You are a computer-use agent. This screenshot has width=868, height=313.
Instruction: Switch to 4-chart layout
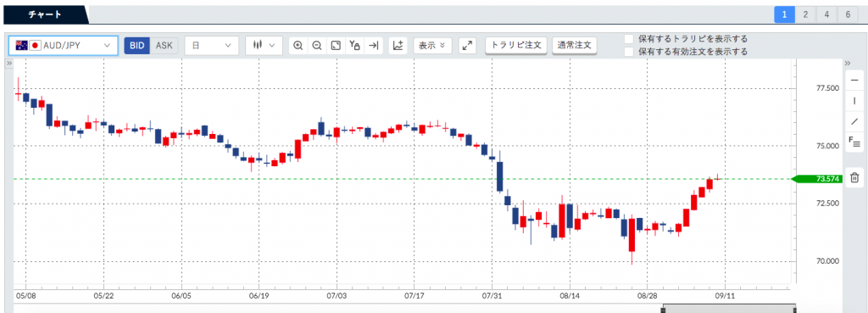(826, 14)
